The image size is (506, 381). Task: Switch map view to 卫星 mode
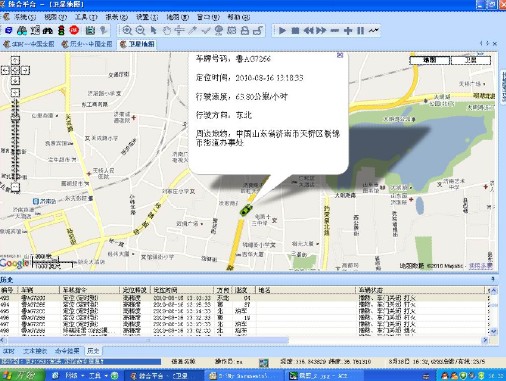coord(470,60)
